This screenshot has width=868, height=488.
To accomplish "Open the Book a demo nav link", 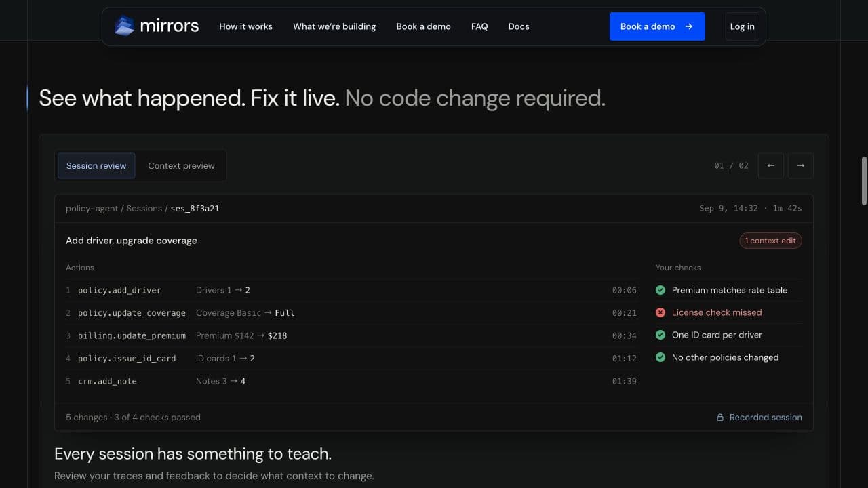I will (423, 26).
